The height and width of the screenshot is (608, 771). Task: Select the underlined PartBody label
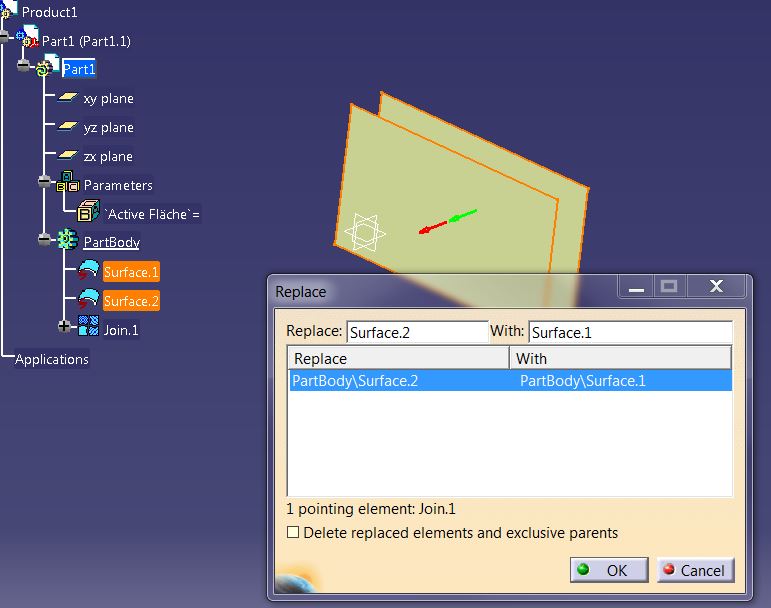112,242
